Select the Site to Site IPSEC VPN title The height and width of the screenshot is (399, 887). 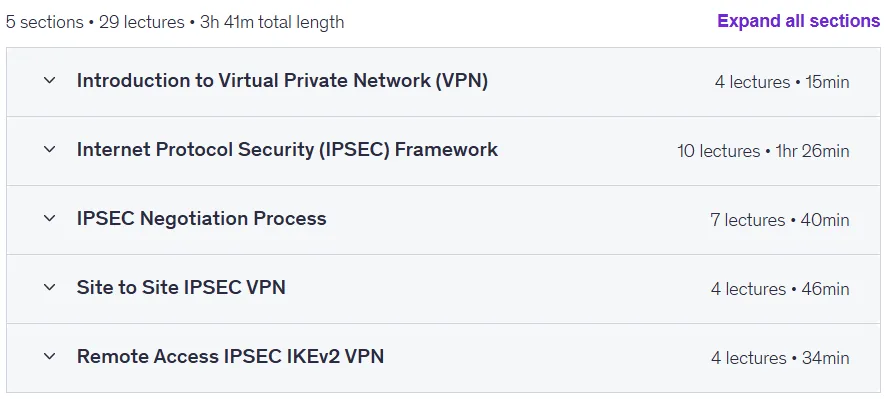tap(181, 288)
